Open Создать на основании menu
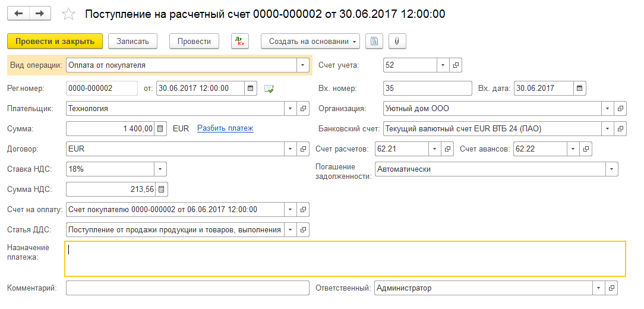The width and height of the screenshot is (644, 309). click(310, 41)
